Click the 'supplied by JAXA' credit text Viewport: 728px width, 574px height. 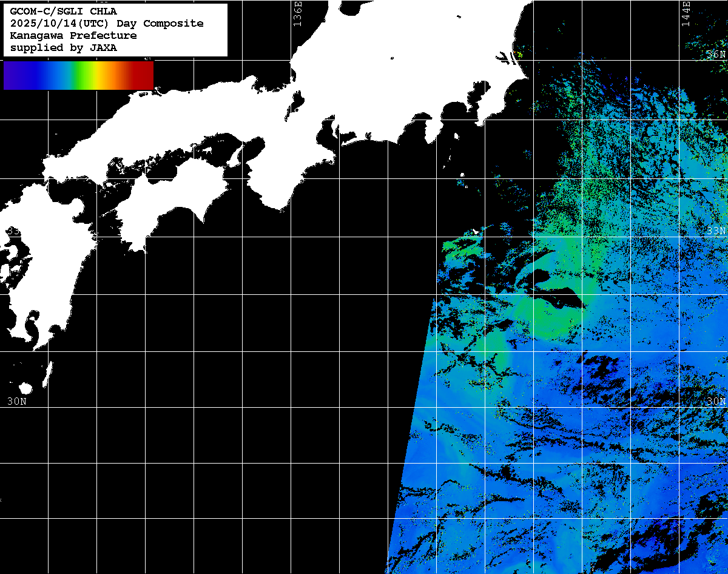63,47
